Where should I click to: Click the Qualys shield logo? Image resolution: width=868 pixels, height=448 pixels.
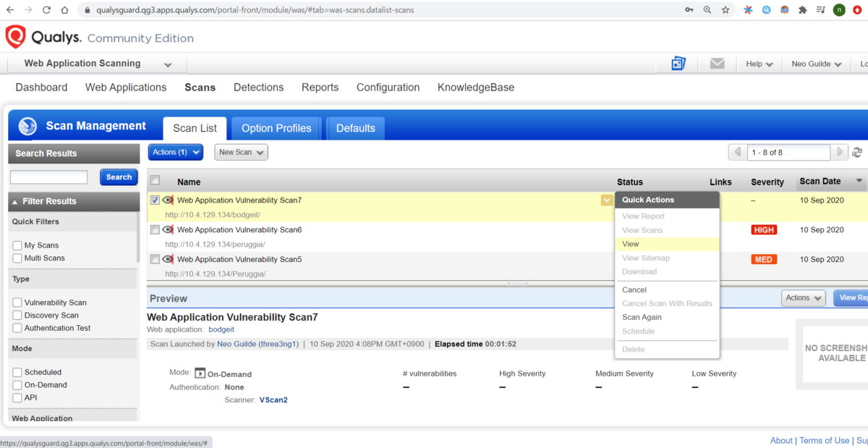coord(16,37)
